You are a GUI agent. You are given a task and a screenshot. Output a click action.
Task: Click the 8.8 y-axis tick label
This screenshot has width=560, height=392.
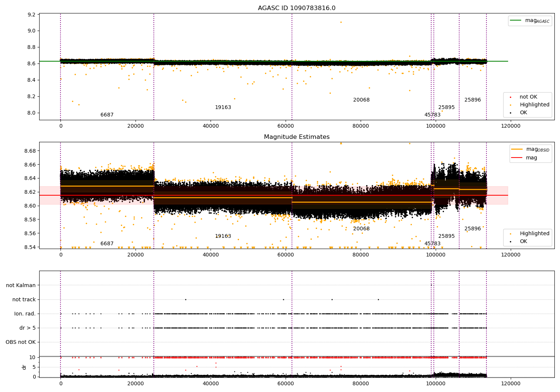tap(32, 47)
